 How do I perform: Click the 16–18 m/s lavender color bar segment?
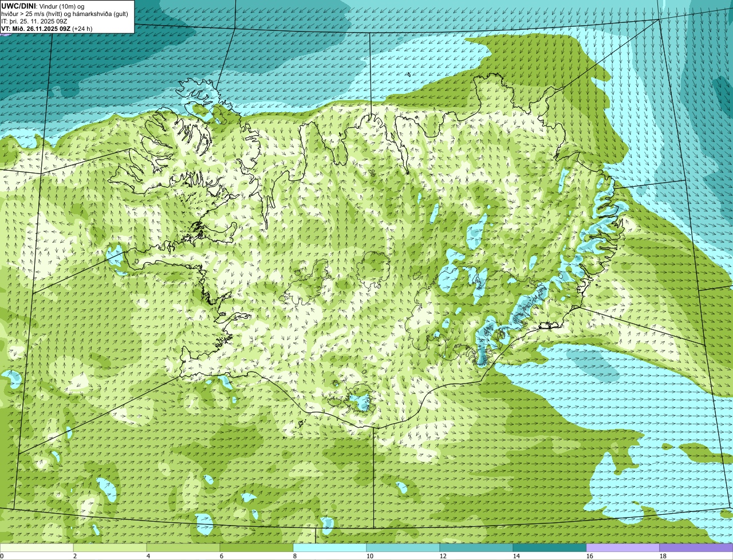click(623, 547)
